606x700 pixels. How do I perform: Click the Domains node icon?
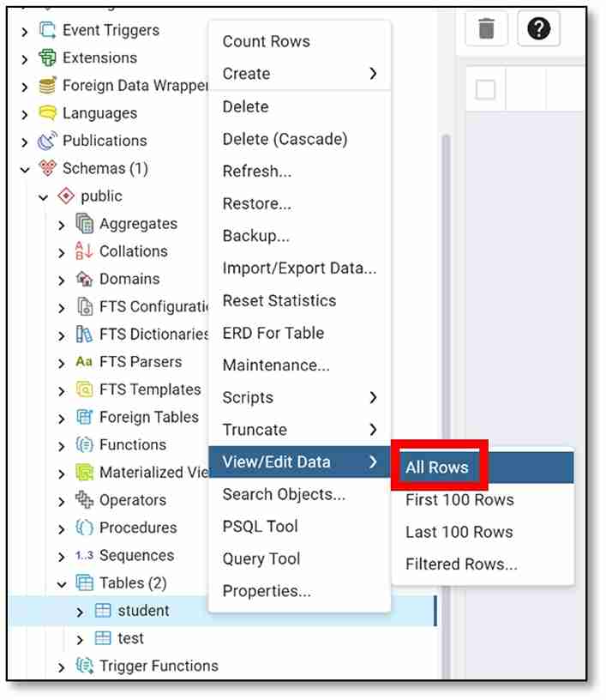tap(84, 279)
